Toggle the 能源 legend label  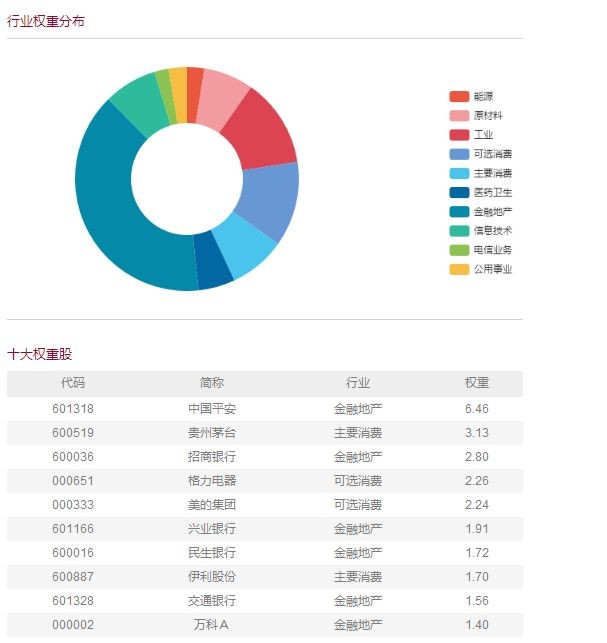(x=483, y=97)
